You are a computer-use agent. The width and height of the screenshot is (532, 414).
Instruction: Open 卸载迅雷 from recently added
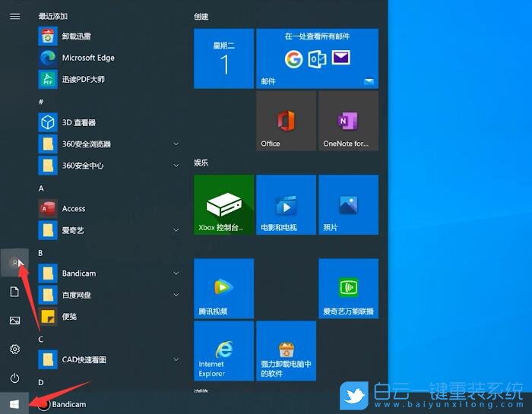pyautogui.click(x=109, y=36)
